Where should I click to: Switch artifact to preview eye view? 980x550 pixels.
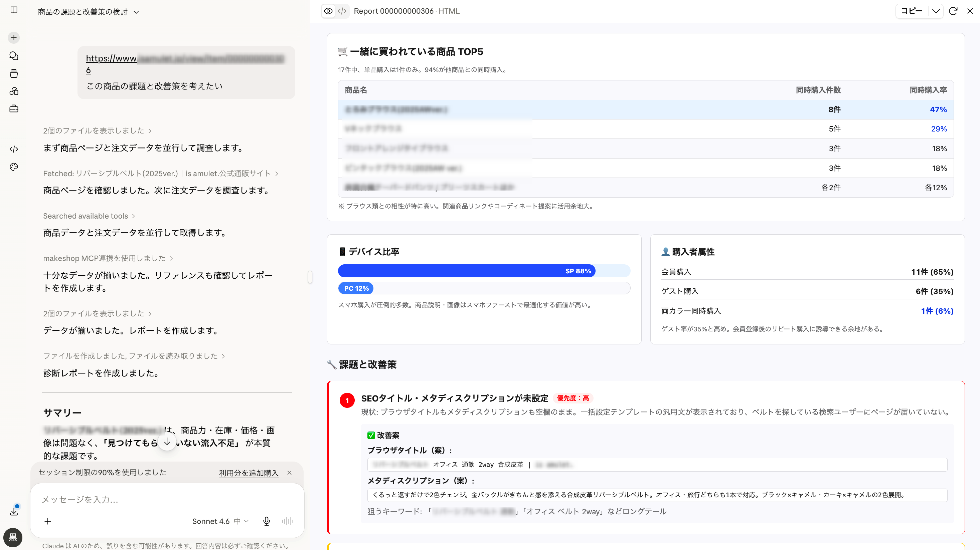(328, 11)
